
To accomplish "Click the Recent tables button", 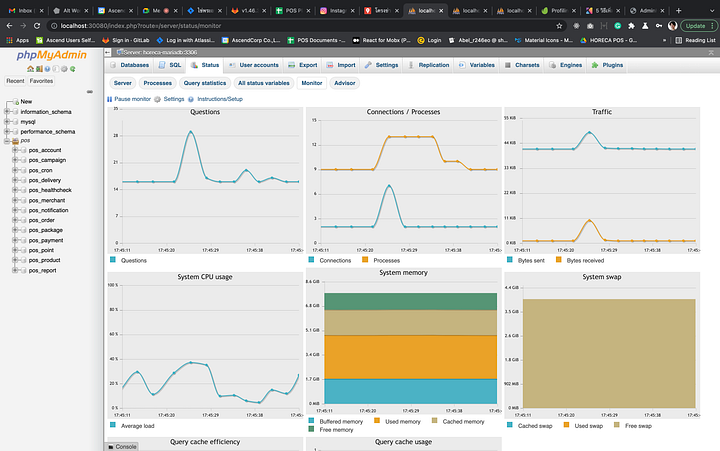I will point(15,81).
